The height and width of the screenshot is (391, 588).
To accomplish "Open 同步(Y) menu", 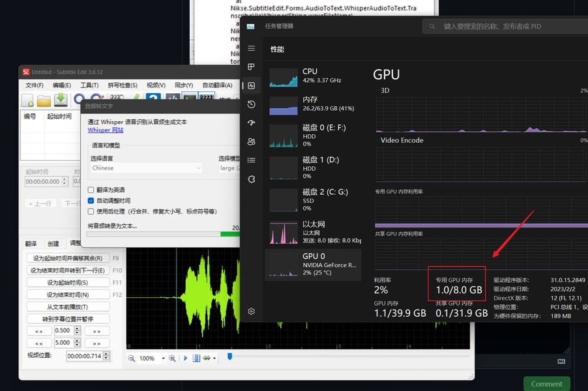I will point(184,85).
